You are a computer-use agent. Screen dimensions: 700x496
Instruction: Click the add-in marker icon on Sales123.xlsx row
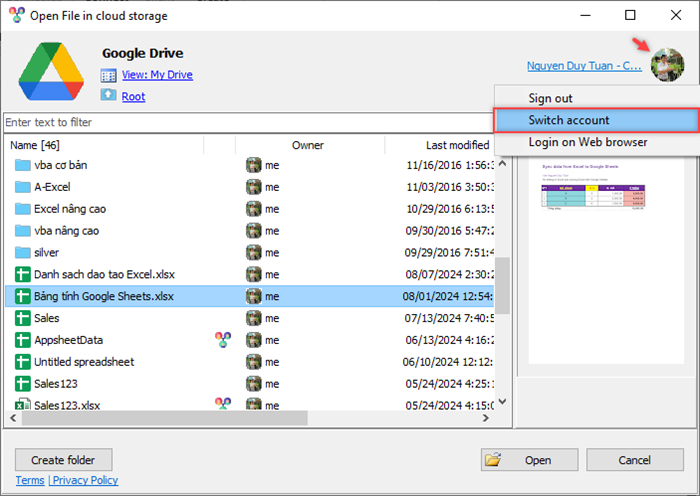pos(223,404)
